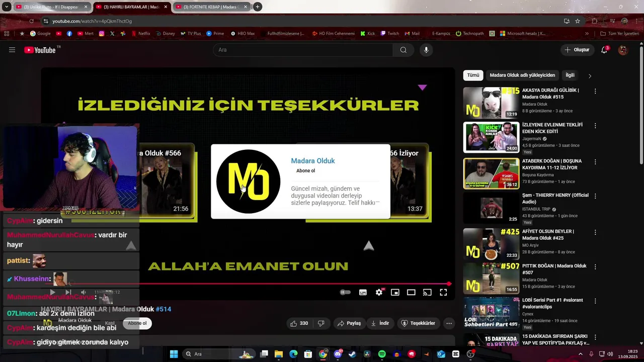
Task: Open the YouTube notifications bell
Action: (604, 50)
